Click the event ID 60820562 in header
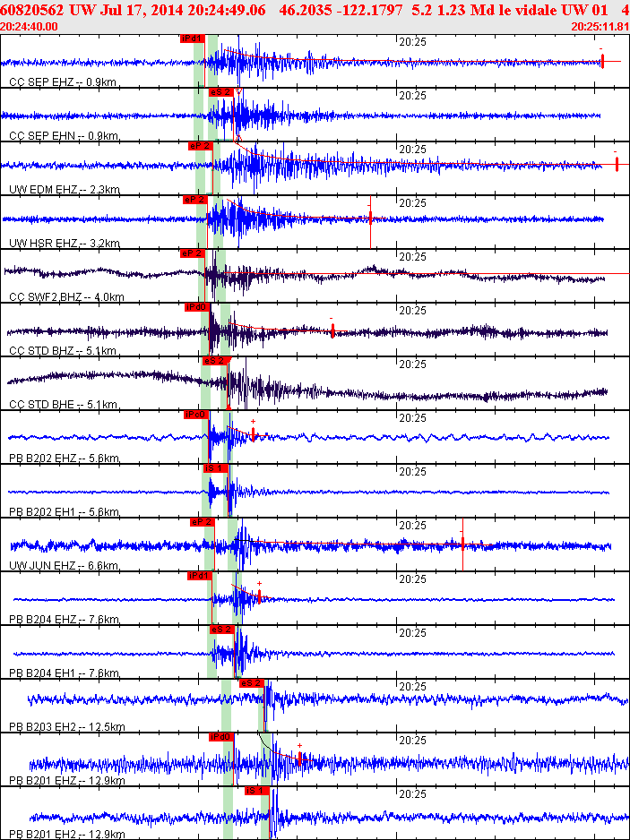Viewport: 630px width, 840px height. [x=32, y=9]
